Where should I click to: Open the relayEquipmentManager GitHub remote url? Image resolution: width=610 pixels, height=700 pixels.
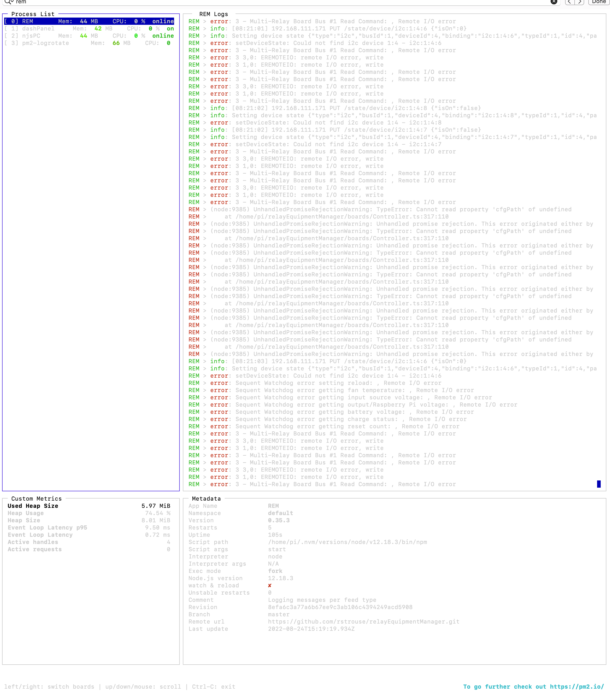(x=363, y=621)
